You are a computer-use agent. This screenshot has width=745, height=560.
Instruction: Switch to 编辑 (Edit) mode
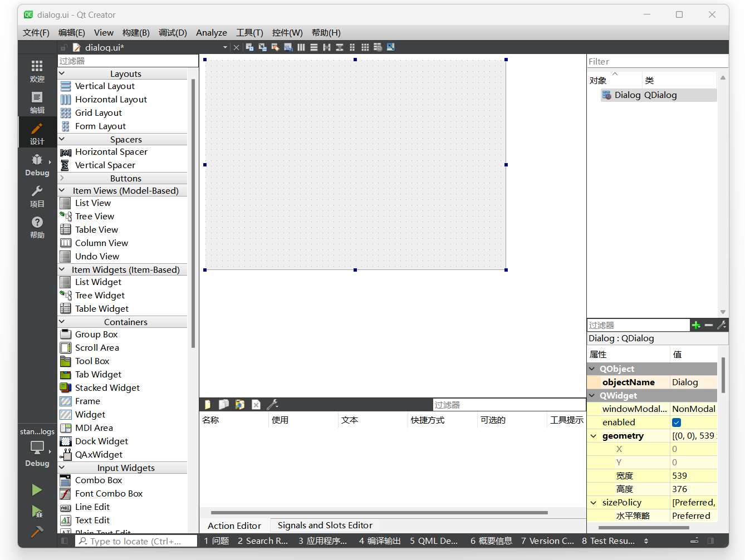coord(37,102)
